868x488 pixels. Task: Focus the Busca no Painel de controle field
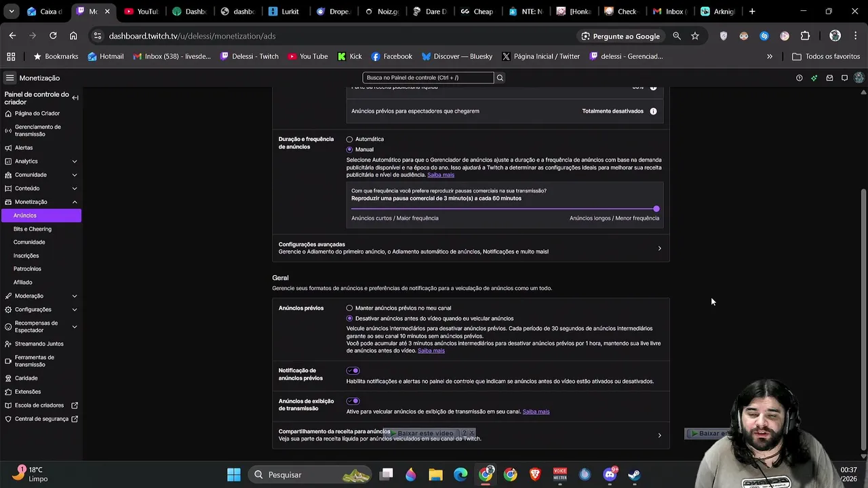coord(428,78)
